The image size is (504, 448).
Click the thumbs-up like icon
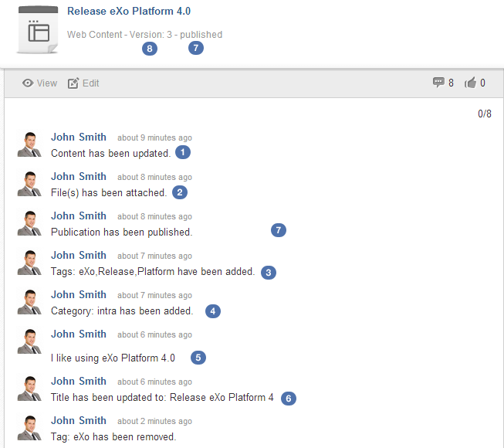tap(470, 83)
